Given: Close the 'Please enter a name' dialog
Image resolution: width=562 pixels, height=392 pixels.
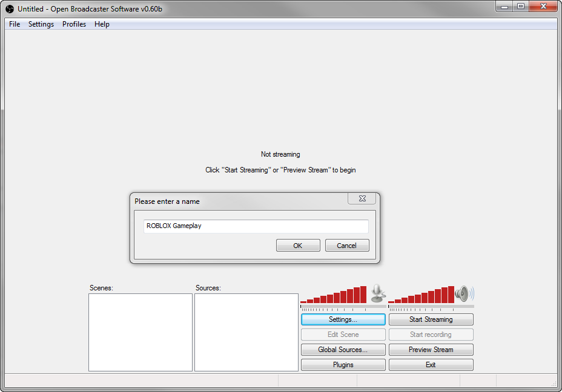Looking at the screenshot, I should [362, 198].
